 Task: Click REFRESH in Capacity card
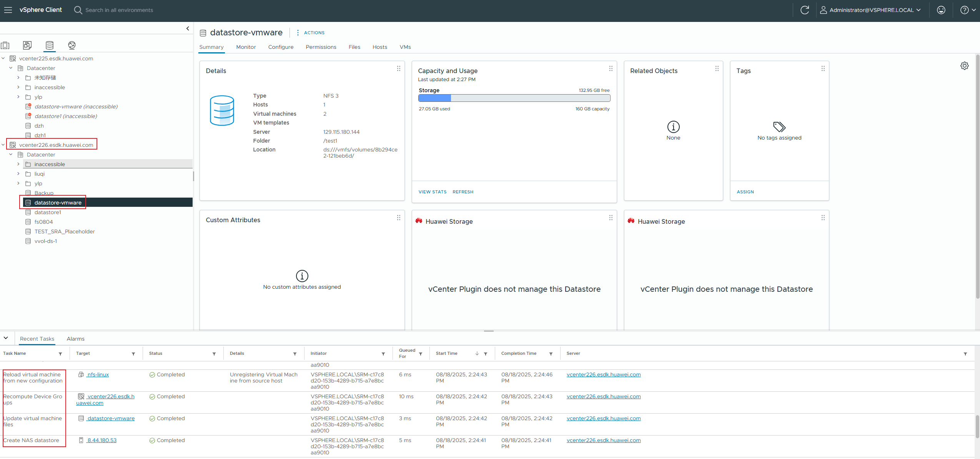click(463, 192)
